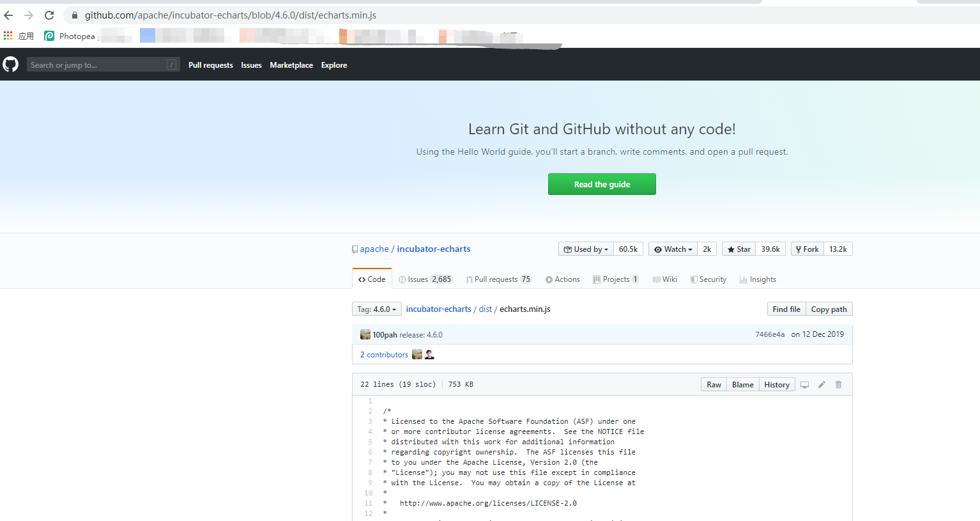Click the 60.5k used-by count

pyautogui.click(x=628, y=249)
